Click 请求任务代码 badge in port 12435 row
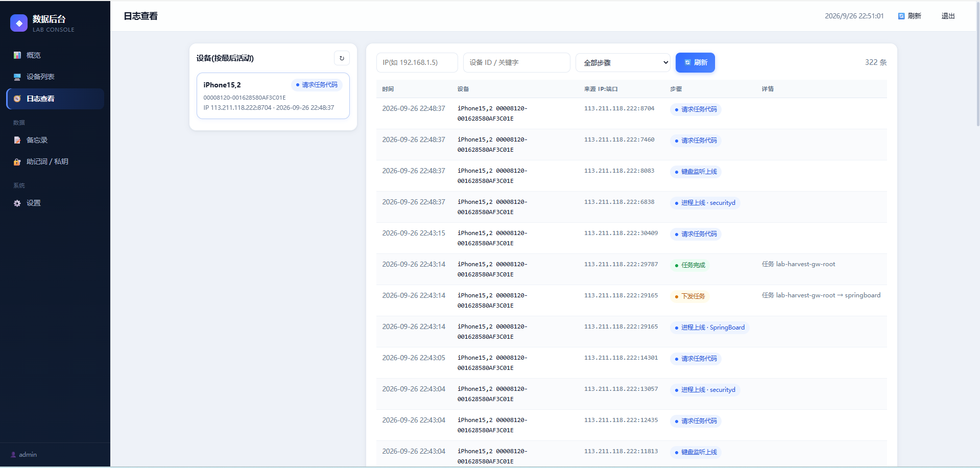This screenshot has width=980, height=468. (696, 421)
